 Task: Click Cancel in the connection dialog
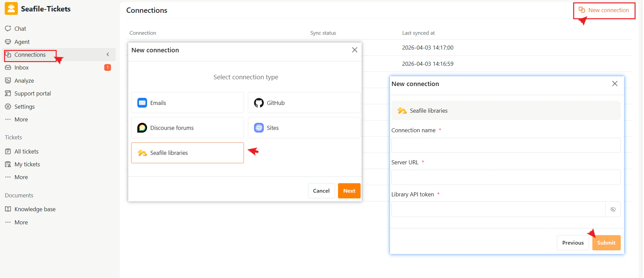[x=321, y=191]
